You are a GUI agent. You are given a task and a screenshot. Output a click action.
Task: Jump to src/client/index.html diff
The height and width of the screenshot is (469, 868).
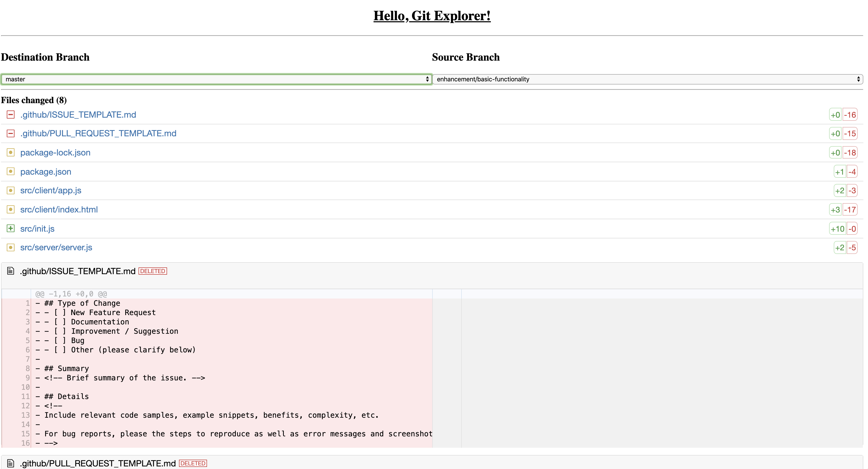pyautogui.click(x=59, y=209)
